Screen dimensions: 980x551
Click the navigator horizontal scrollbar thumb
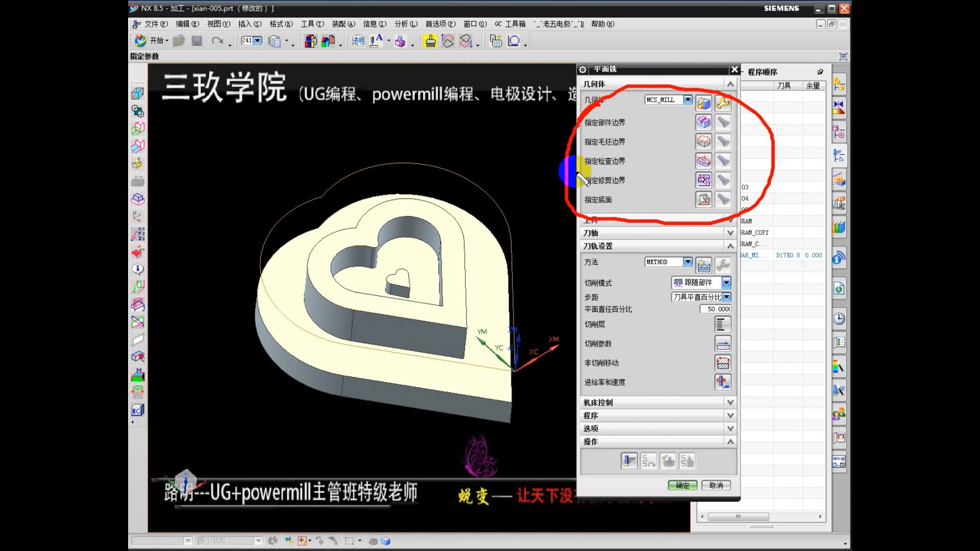[x=738, y=516]
